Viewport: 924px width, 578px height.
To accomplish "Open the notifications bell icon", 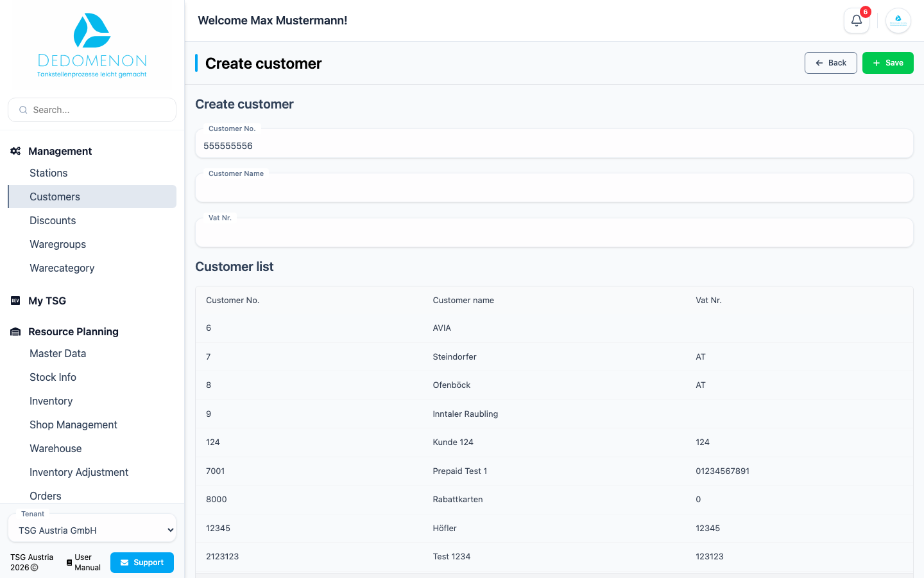I will (x=856, y=21).
